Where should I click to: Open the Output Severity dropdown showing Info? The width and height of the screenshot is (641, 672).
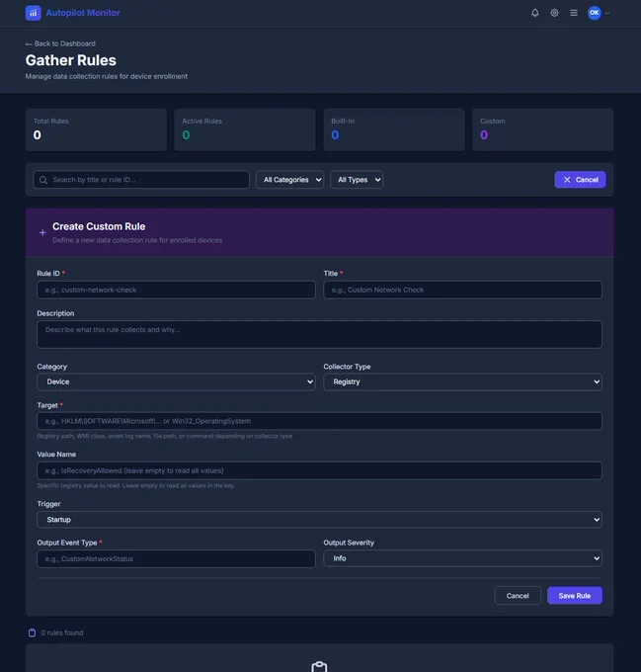click(x=462, y=558)
